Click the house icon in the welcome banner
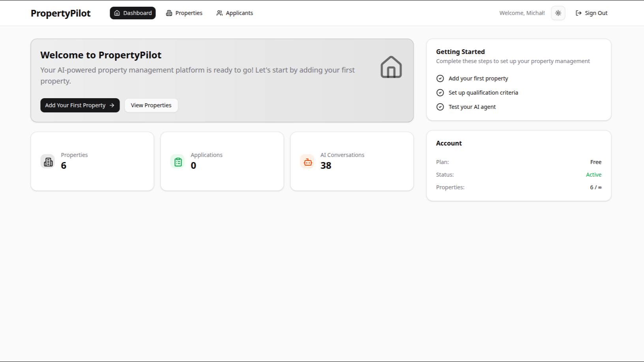 coord(391,67)
